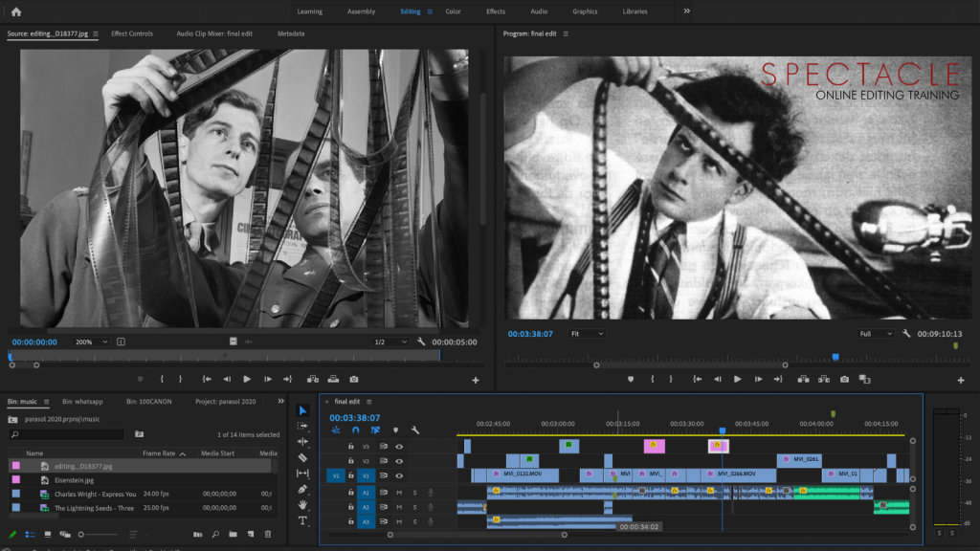The image size is (980, 551).
Task: Open Find magnifier in bin panel
Action: coord(215,534)
